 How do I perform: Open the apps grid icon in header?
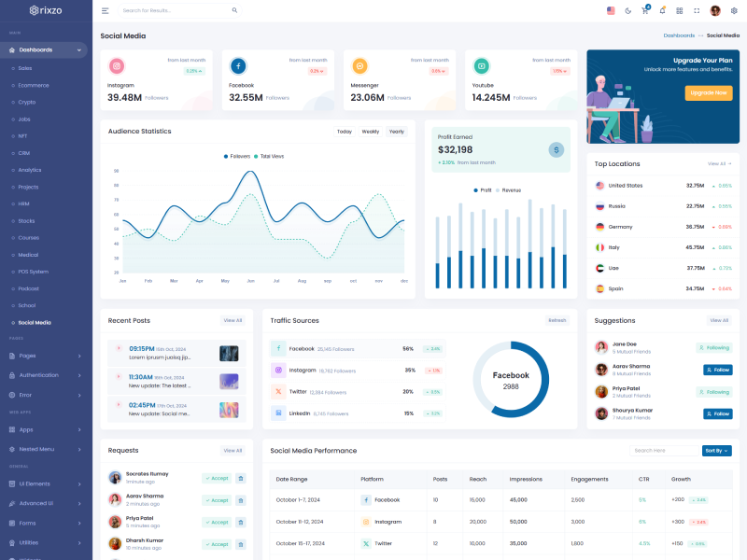point(680,10)
